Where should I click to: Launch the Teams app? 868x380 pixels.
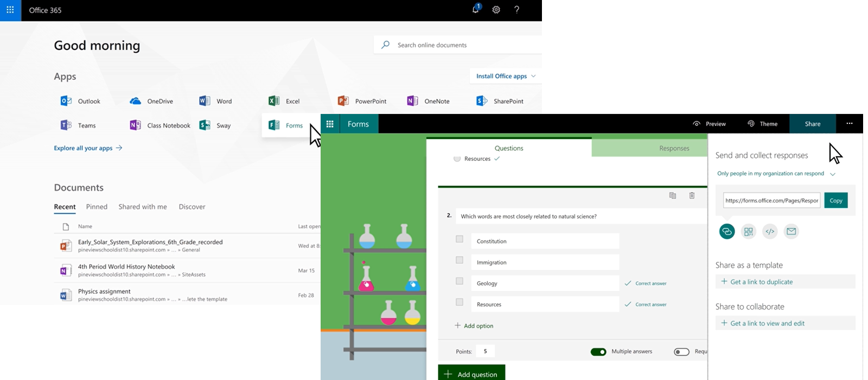tap(78, 125)
